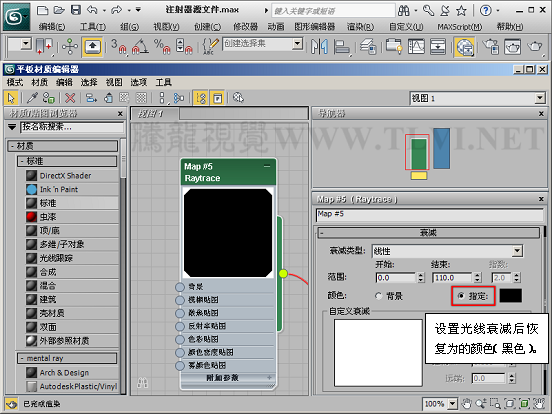Toggle the highlighted layout children button
The height and width of the screenshot is (414, 552).
(201, 98)
